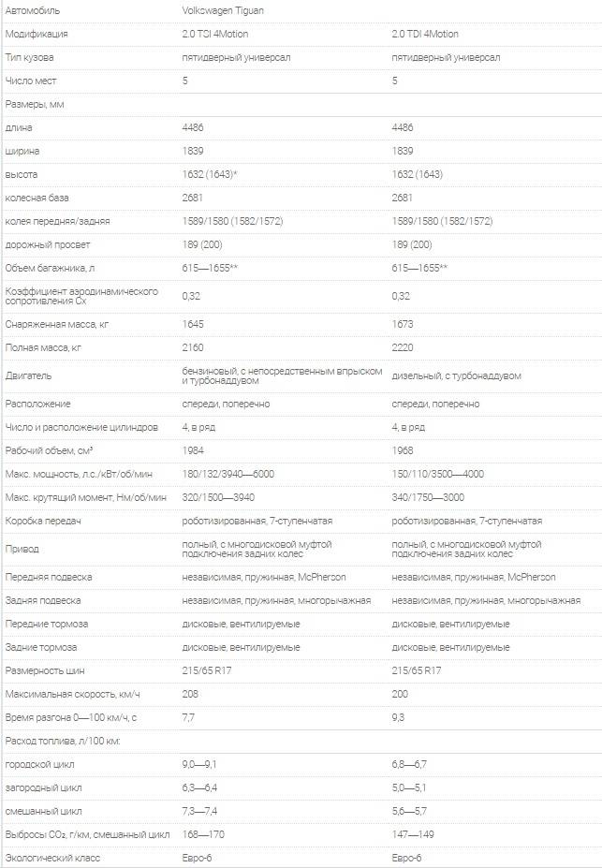Select the 2.0 TDI 4Motion modification header
This screenshot has height=868, width=602.
pyautogui.click(x=425, y=34)
